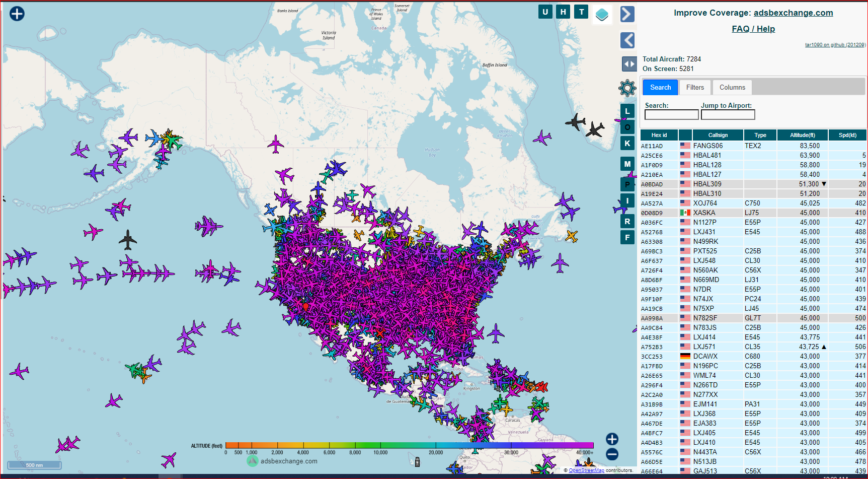Select HBAL309 aircraft row

click(x=753, y=184)
